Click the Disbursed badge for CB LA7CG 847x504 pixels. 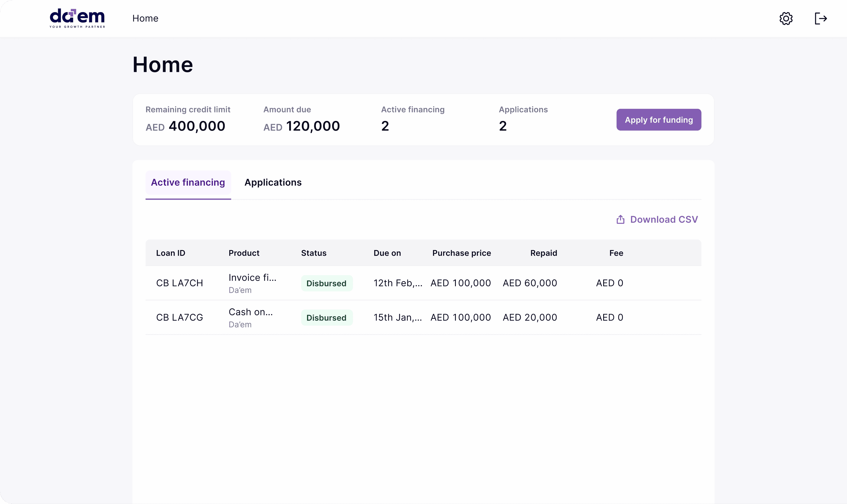point(326,317)
